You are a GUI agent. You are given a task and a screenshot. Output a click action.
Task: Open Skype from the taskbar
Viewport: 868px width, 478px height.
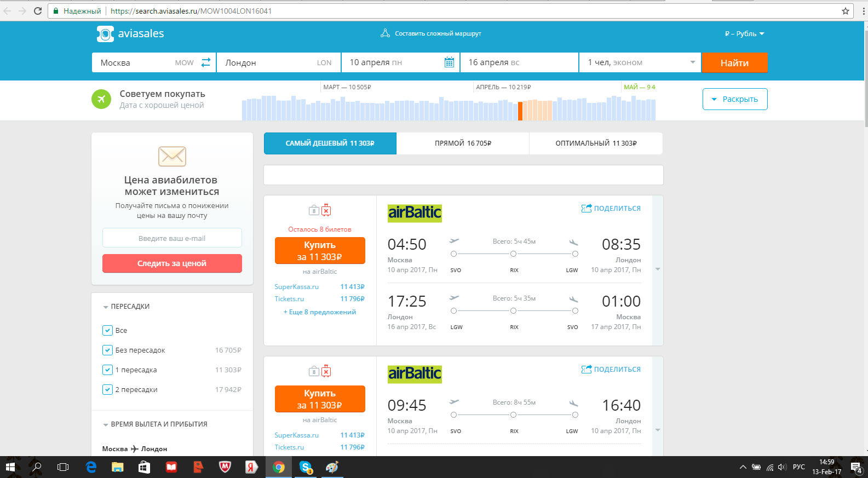[x=306, y=467]
